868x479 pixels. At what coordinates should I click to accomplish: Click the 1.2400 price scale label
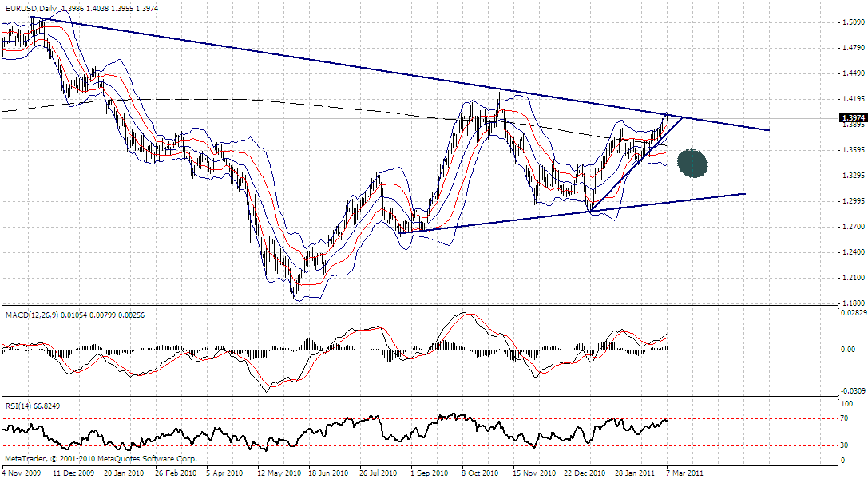853,252
